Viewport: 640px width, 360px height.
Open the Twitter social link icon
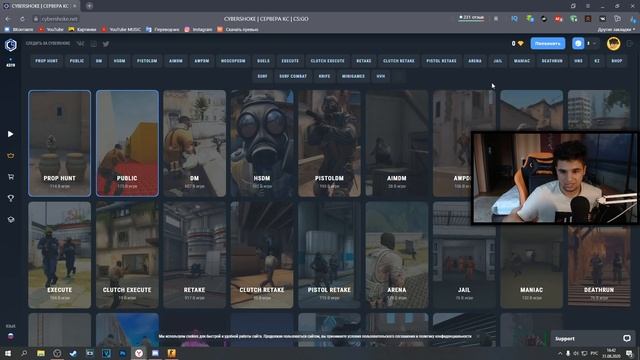(x=106, y=44)
